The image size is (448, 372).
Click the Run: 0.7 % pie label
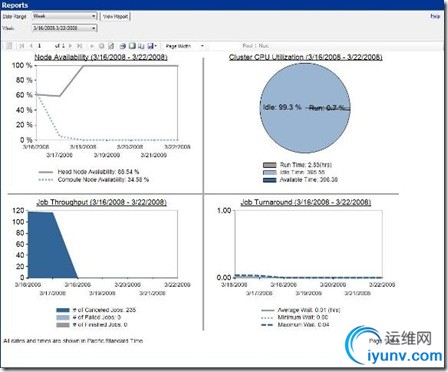[327, 108]
